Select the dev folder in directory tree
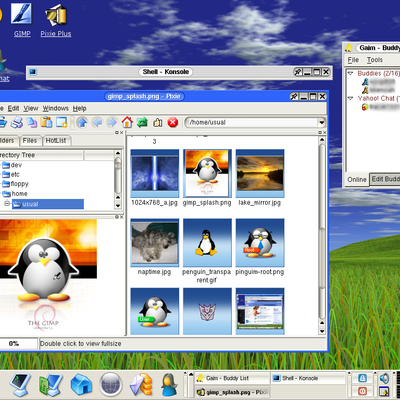 [12, 165]
